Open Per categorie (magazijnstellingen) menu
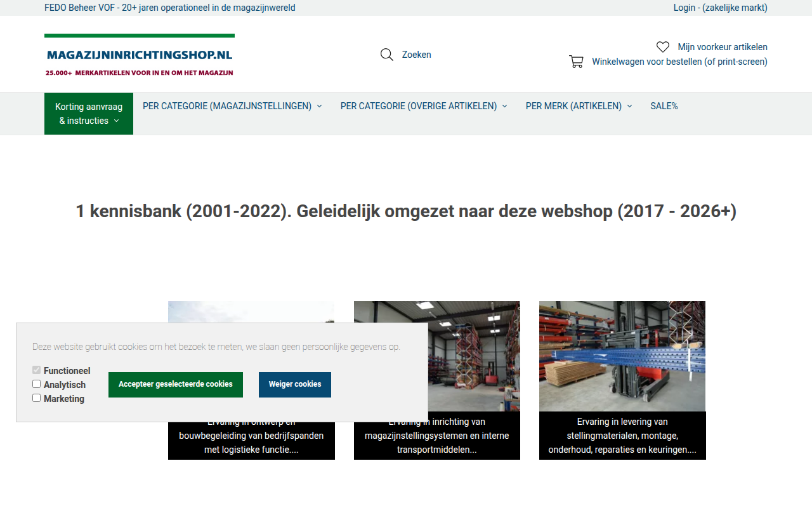The image size is (812, 508). tap(232, 106)
